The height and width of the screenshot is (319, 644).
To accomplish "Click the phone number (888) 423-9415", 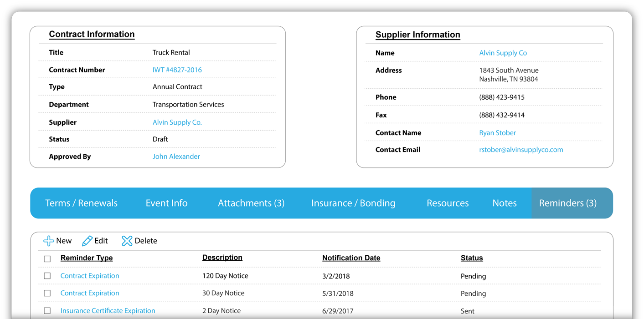I will 502,97.
